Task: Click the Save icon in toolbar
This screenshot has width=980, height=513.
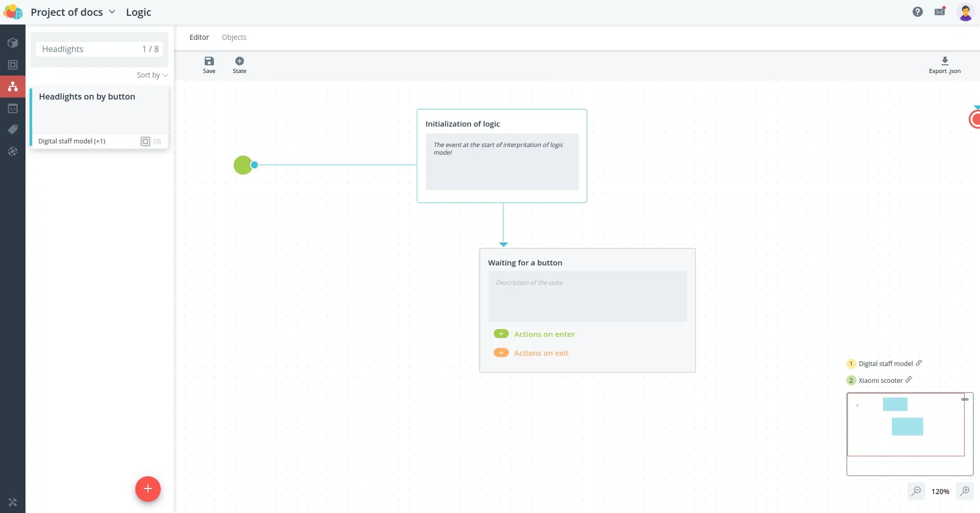Action: 209,61
